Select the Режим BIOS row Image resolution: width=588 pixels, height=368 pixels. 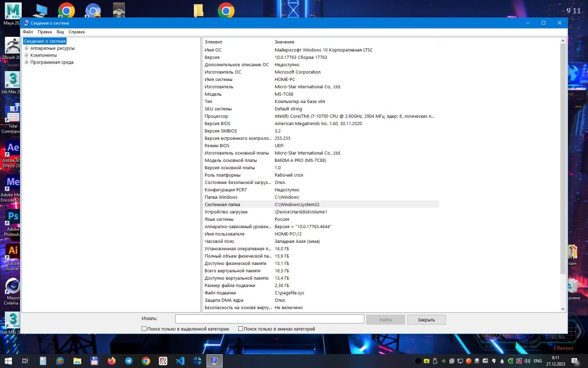[321, 145]
